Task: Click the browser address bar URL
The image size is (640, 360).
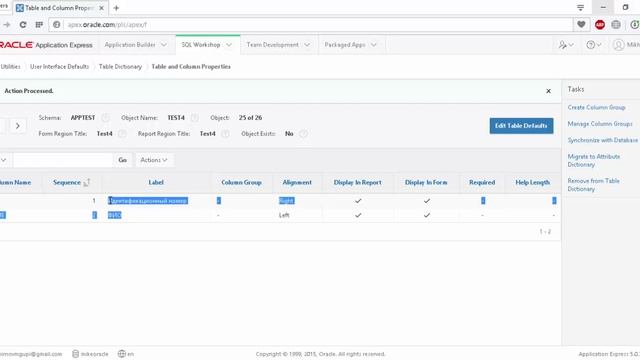Action: point(107,24)
